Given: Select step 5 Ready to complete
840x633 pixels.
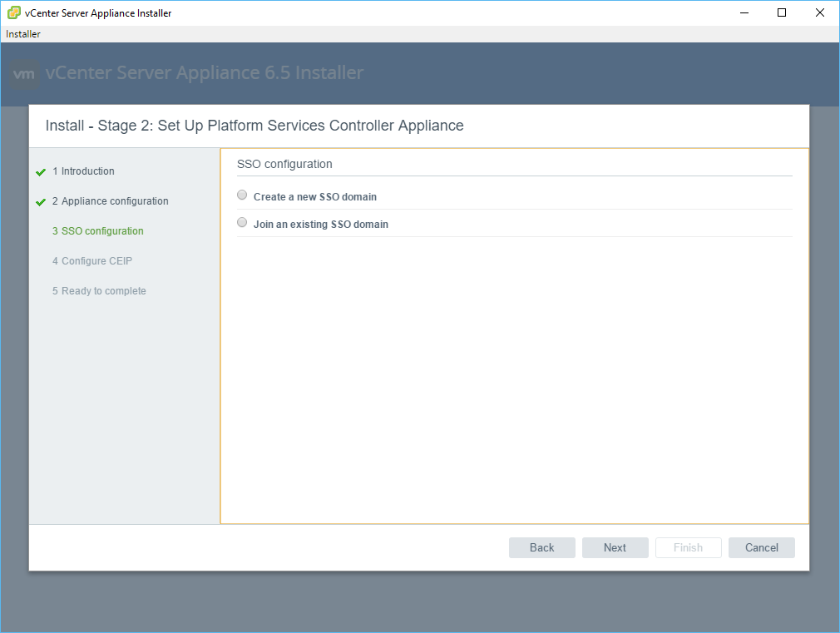Looking at the screenshot, I should 103,291.
